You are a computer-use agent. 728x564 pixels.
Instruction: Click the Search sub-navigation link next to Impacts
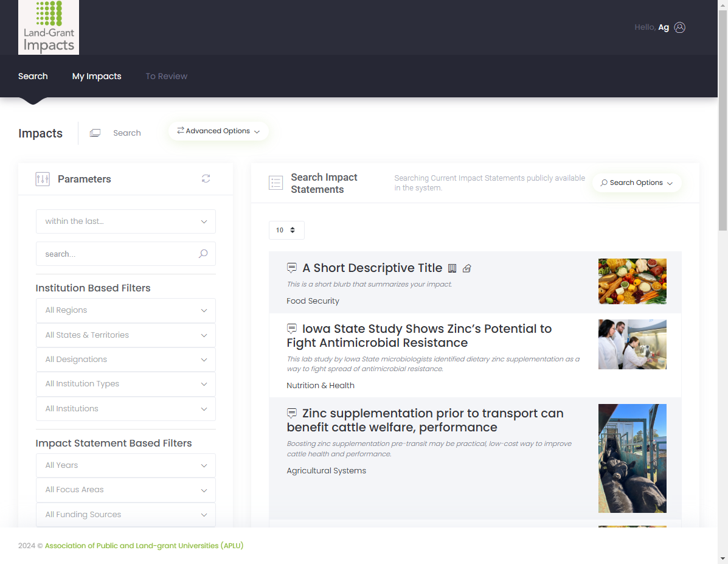pyautogui.click(x=127, y=133)
